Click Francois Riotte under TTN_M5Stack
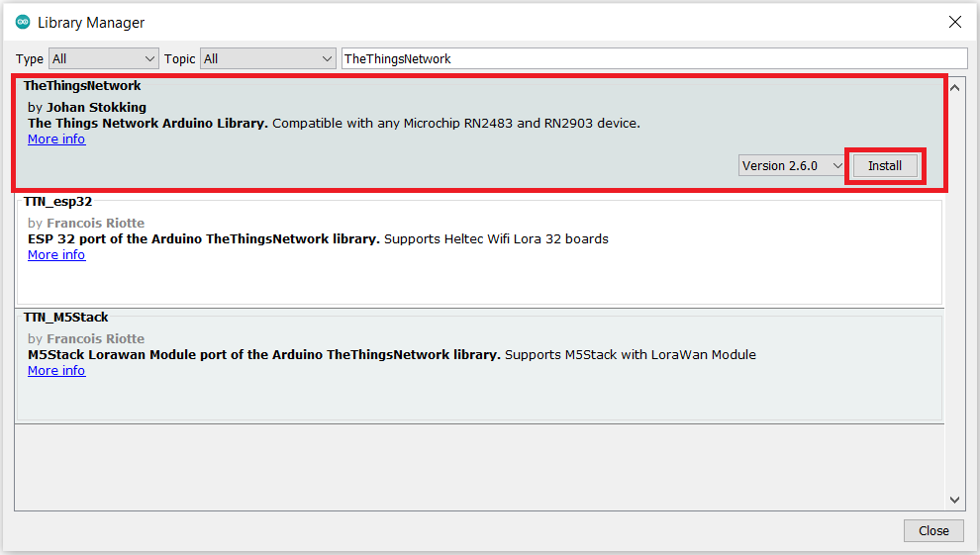980x555 pixels. 95,338
